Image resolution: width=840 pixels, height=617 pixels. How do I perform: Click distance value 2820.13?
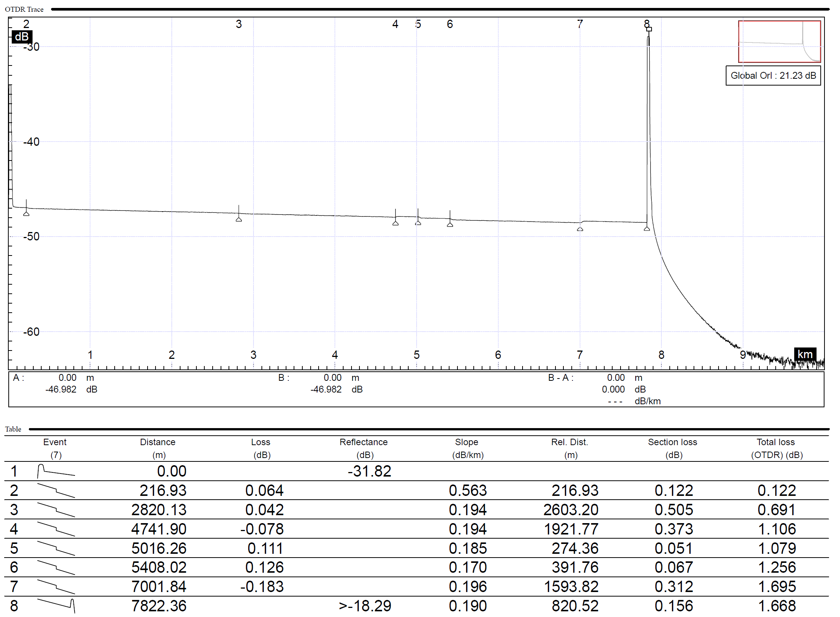159,510
